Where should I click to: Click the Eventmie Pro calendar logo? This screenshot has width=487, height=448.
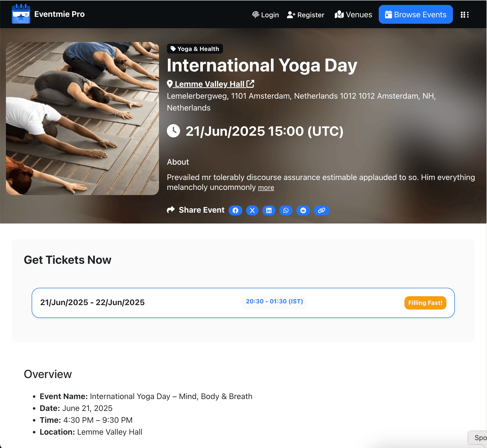(x=21, y=14)
